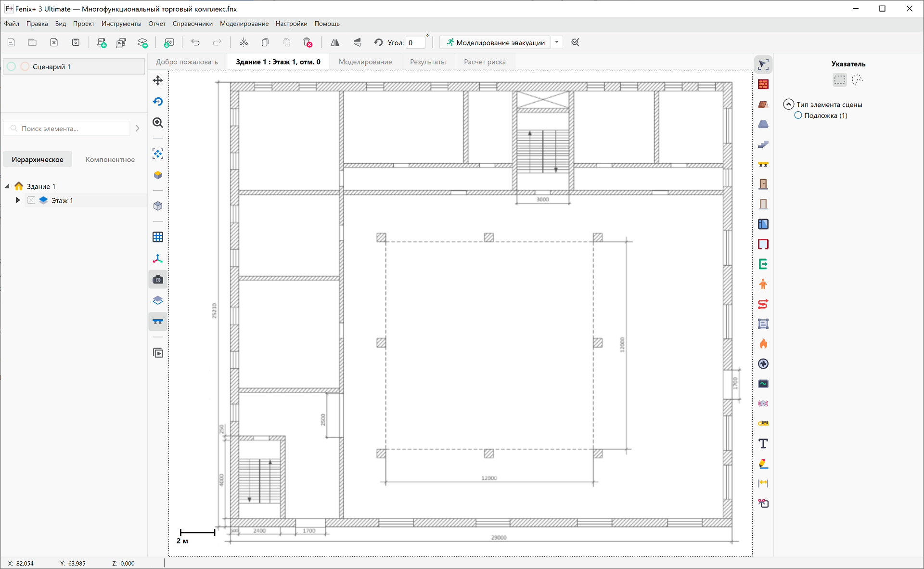
Task: Select the fire source tool
Action: pyautogui.click(x=763, y=344)
